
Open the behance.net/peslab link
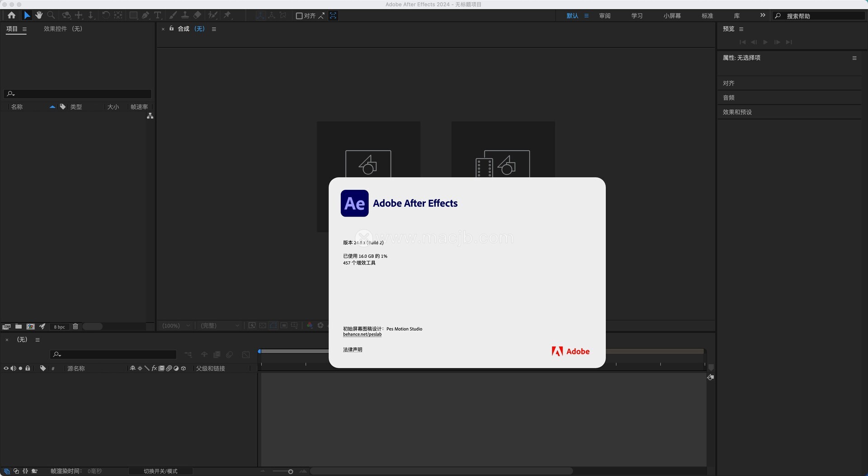[362, 335]
